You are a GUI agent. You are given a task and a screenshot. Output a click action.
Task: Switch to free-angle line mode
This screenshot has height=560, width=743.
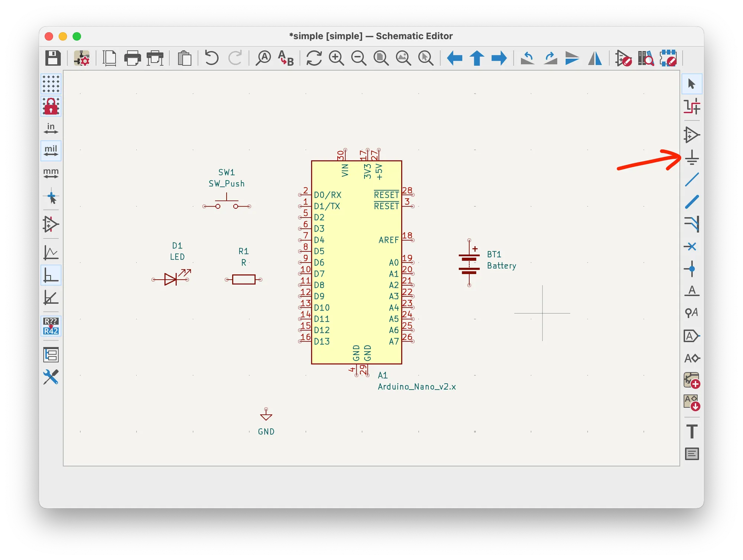(51, 253)
